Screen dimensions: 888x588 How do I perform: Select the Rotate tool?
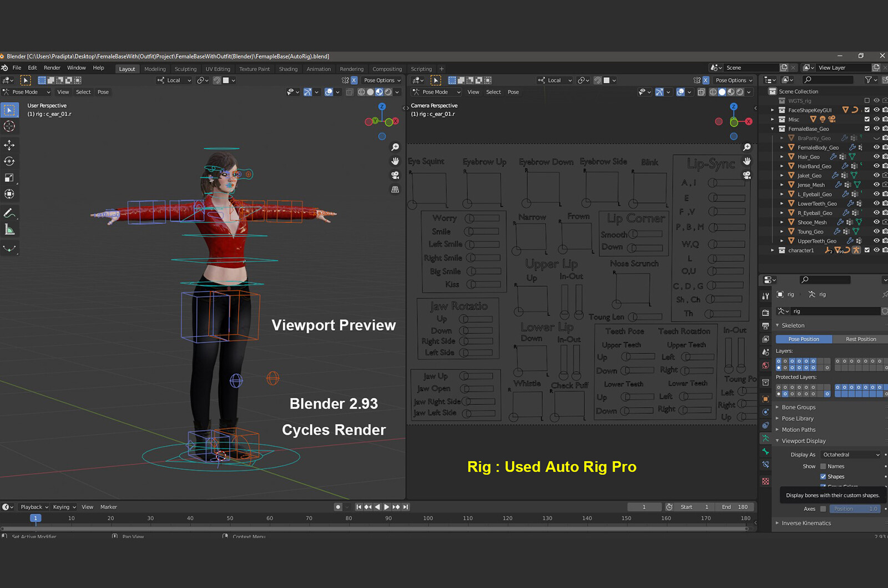(x=9, y=161)
